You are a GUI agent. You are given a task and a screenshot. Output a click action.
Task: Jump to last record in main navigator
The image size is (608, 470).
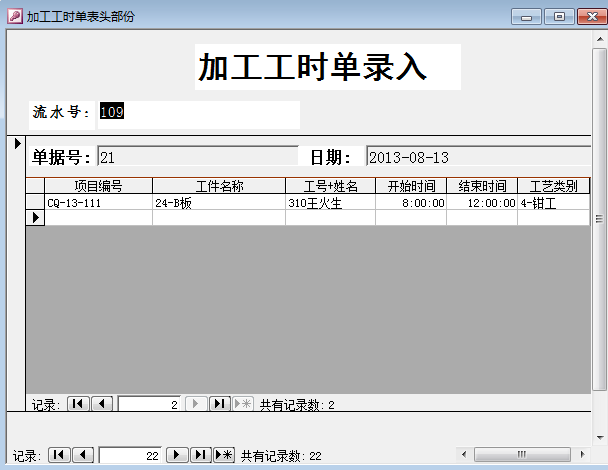pos(200,454)
